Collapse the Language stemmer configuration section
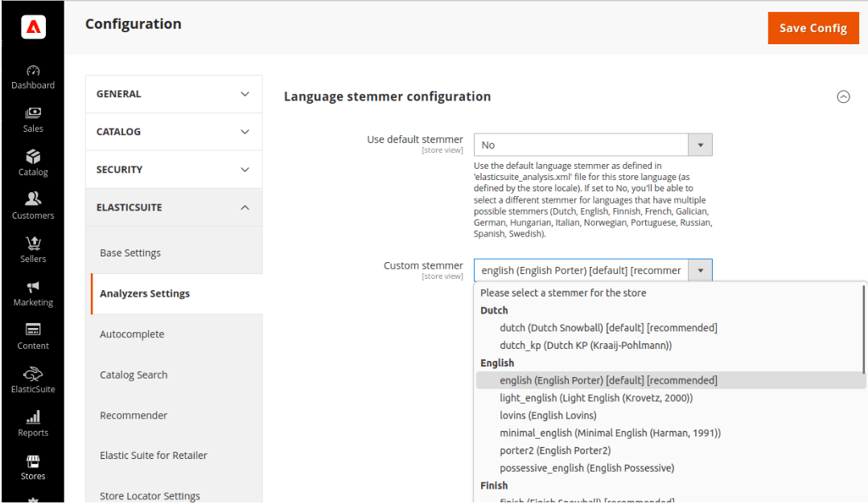The width and height of the screenshot is (868, 504). [x=843, y=96]
